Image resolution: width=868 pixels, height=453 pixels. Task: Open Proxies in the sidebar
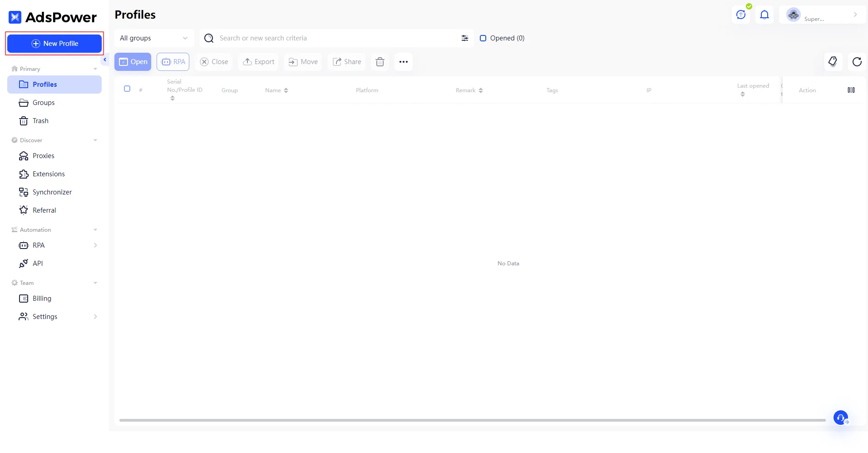click(x=43, y=156)
